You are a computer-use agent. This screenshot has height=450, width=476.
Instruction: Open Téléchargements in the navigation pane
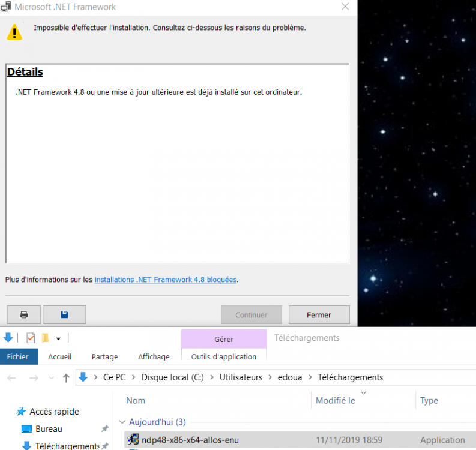pyautogui.click(x=67, y=446)
